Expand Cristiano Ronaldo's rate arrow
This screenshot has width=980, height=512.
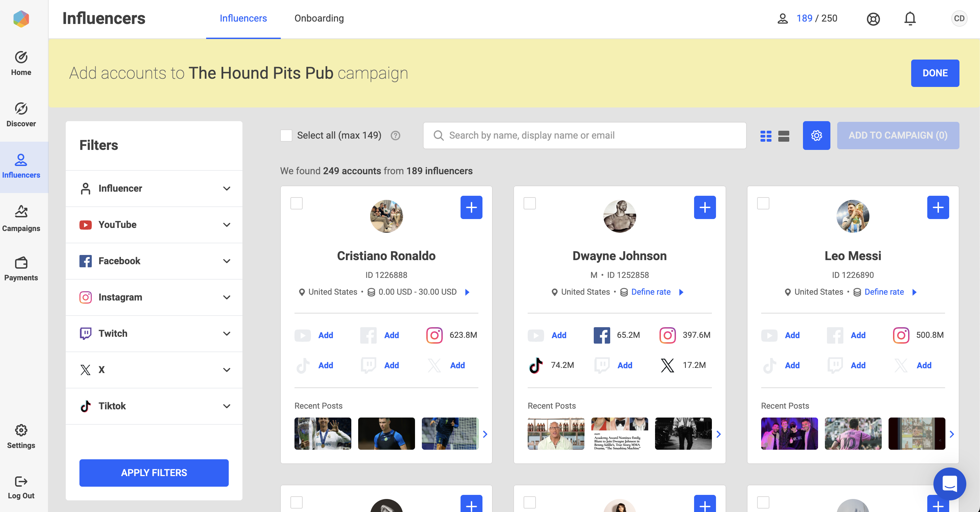click(x=467, y=292)
